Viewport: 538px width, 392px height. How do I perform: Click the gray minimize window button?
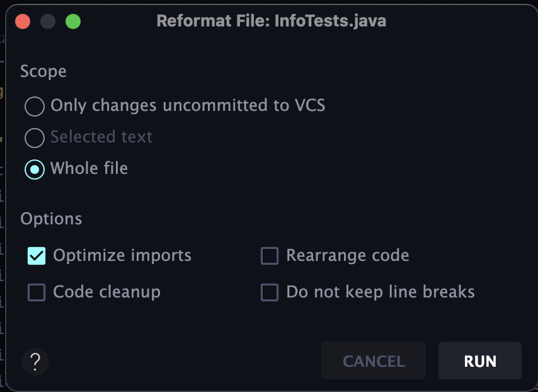point(48,21)
